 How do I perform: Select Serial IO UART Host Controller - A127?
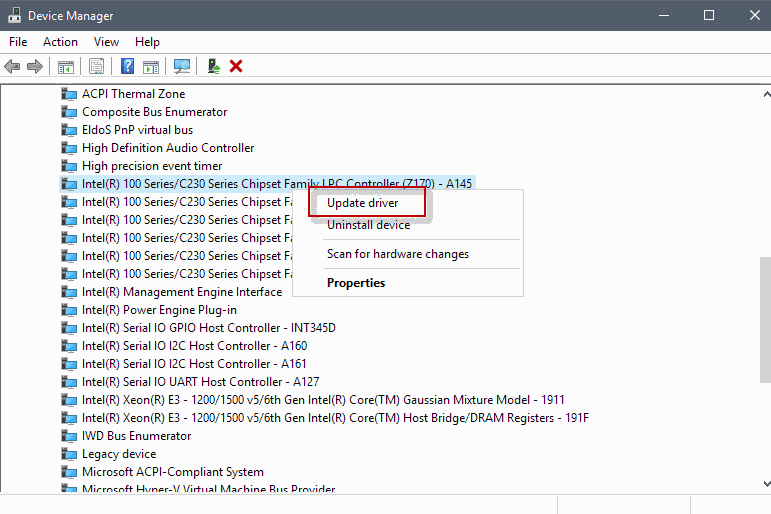(200, 382)
